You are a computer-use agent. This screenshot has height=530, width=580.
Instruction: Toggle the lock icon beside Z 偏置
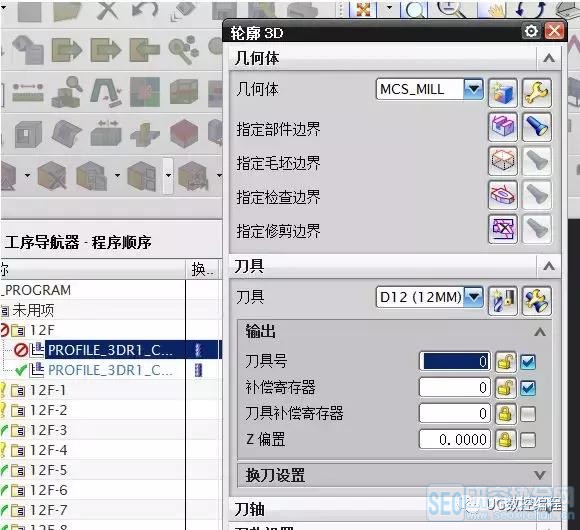(505, 440)
